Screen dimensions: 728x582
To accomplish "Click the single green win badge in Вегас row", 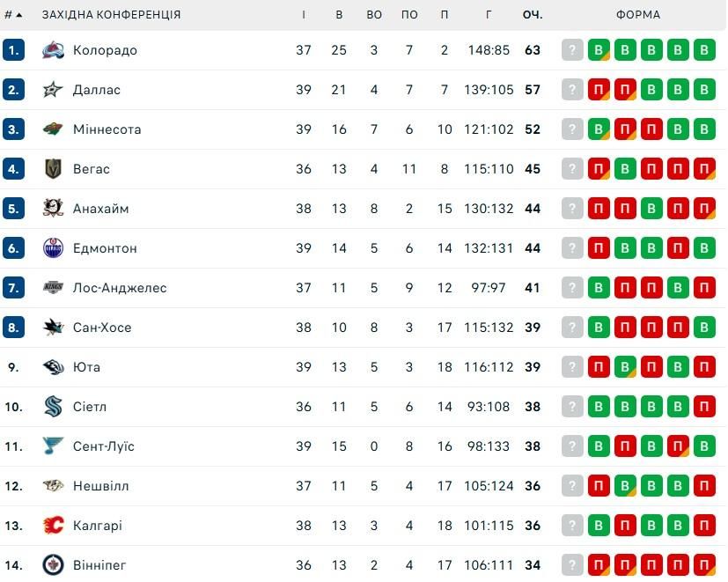I will pyautogui.click(x=625, y=169).
